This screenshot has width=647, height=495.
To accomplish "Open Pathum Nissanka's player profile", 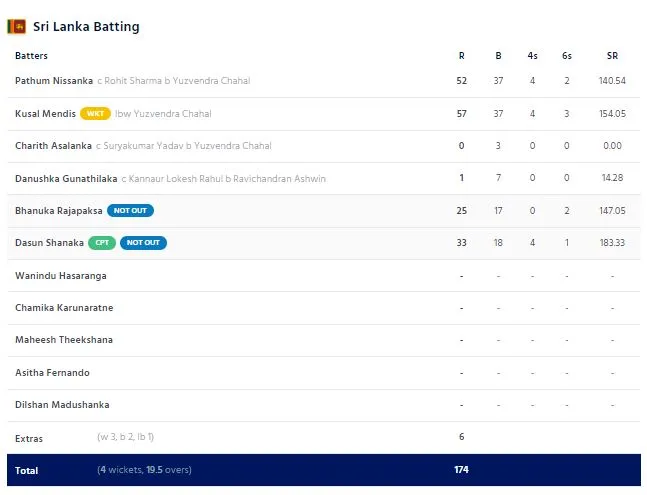I will (x=54, y=81).
